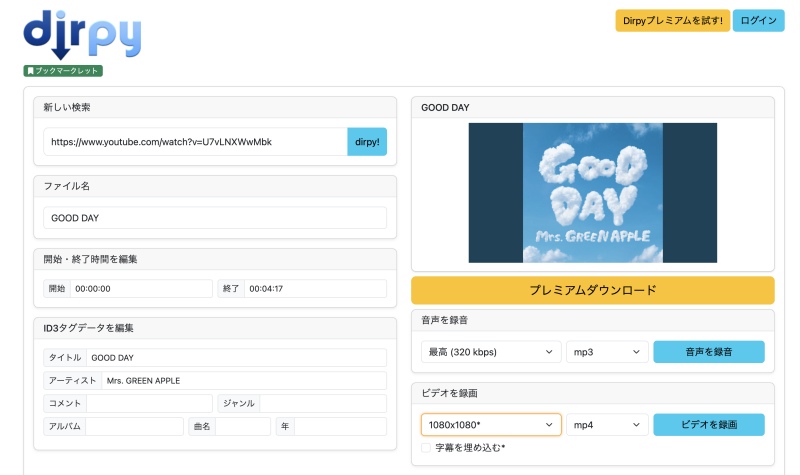Click the ログイン button
Viewport: 800px width, 475px height.
758,20
